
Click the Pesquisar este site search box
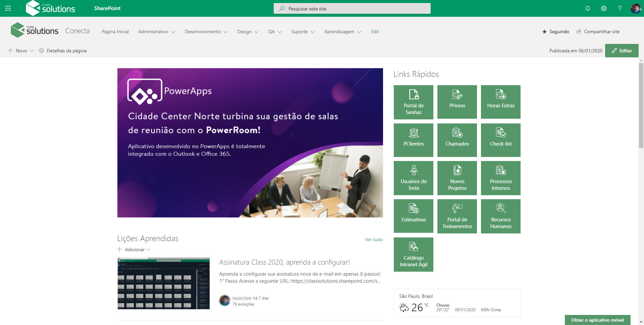click(x=352, y=8)
